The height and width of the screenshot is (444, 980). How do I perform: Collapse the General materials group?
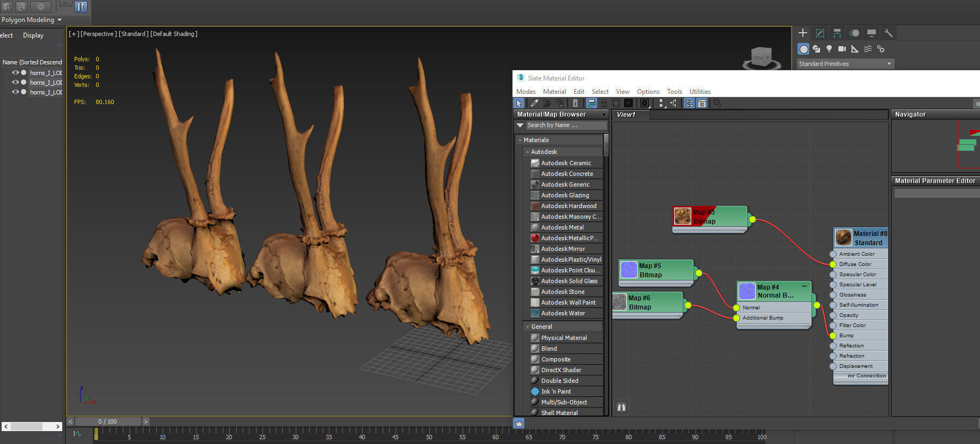tap(528, 327)
